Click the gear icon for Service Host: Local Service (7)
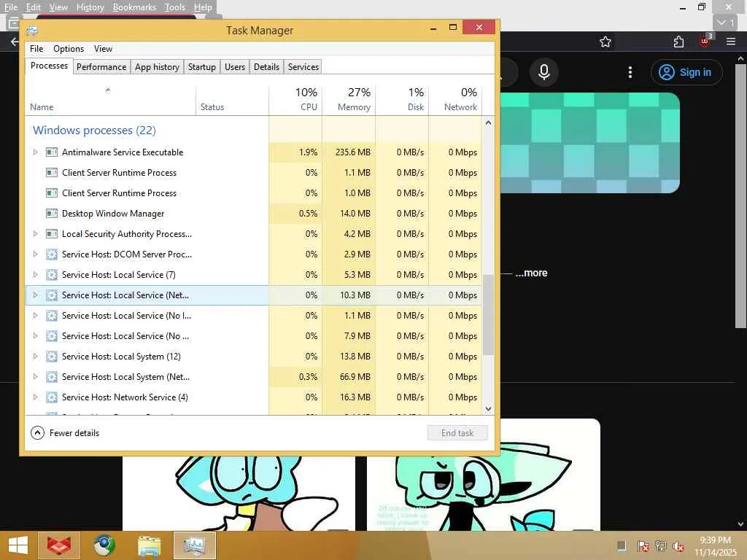This screenshot has width=747, height=560. point(52,275)
